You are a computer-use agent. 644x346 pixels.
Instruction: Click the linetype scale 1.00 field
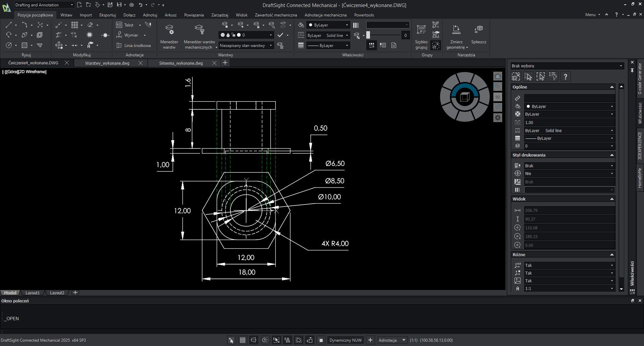pos(569,123)
